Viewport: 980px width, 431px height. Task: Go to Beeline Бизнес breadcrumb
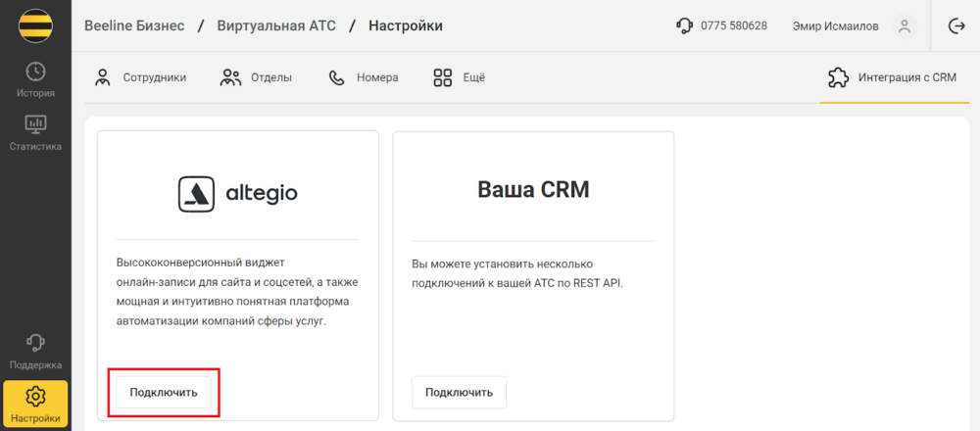pyautogui.click(x=134, y=26)
